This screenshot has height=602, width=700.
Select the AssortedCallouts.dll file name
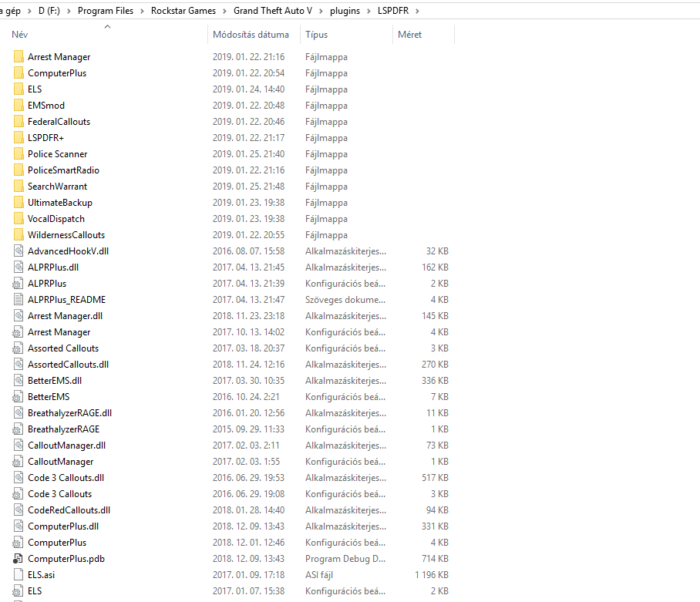point(68,364)
